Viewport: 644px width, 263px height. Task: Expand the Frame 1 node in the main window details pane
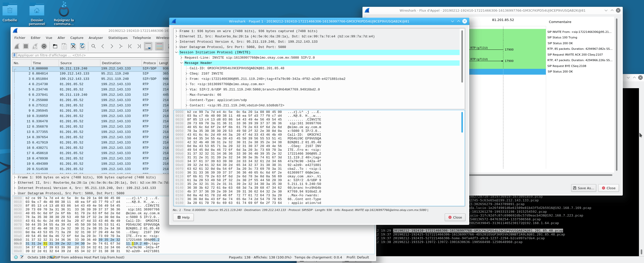click(15, 177)
